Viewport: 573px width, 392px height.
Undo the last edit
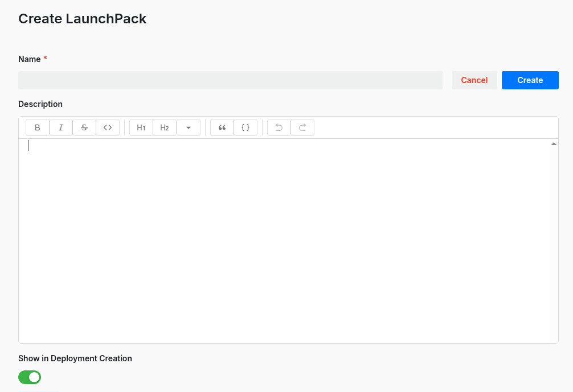click(x=279, y=127)
